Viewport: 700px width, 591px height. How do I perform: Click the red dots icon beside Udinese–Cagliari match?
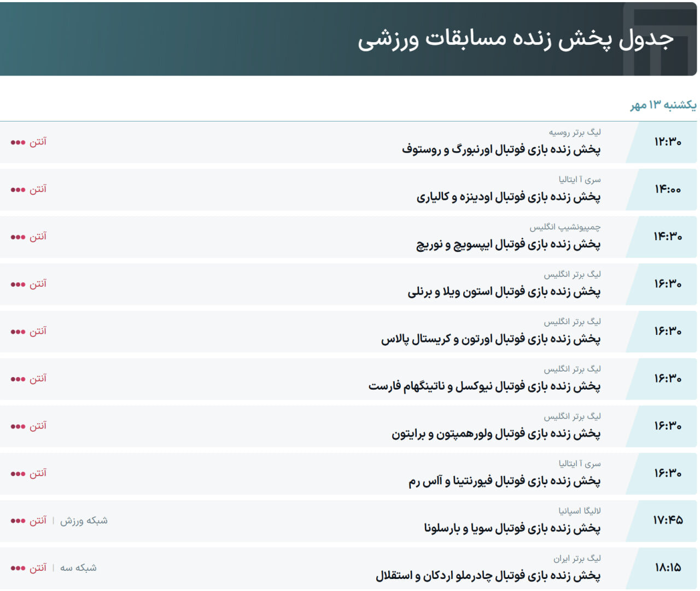(x=18, y=190)
